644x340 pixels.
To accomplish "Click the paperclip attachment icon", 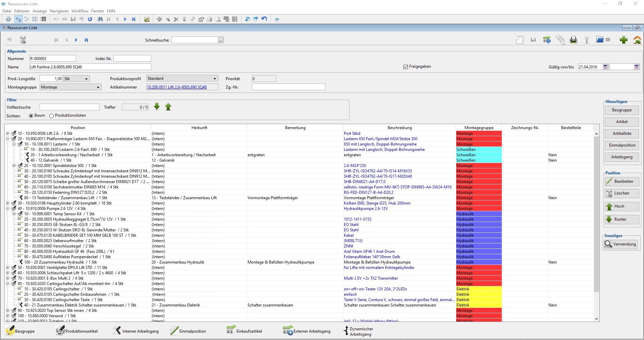I will (x=560, y=40).
